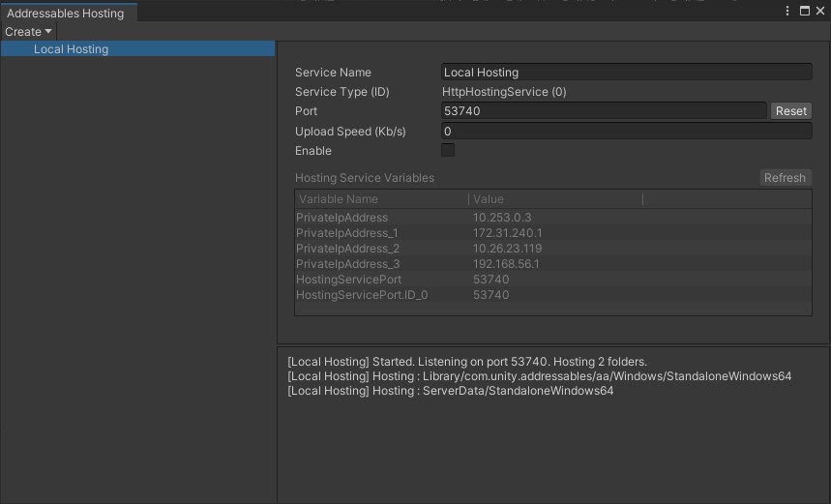Click the Variable Name column header
831x504 pixels.
pos(381,199)
